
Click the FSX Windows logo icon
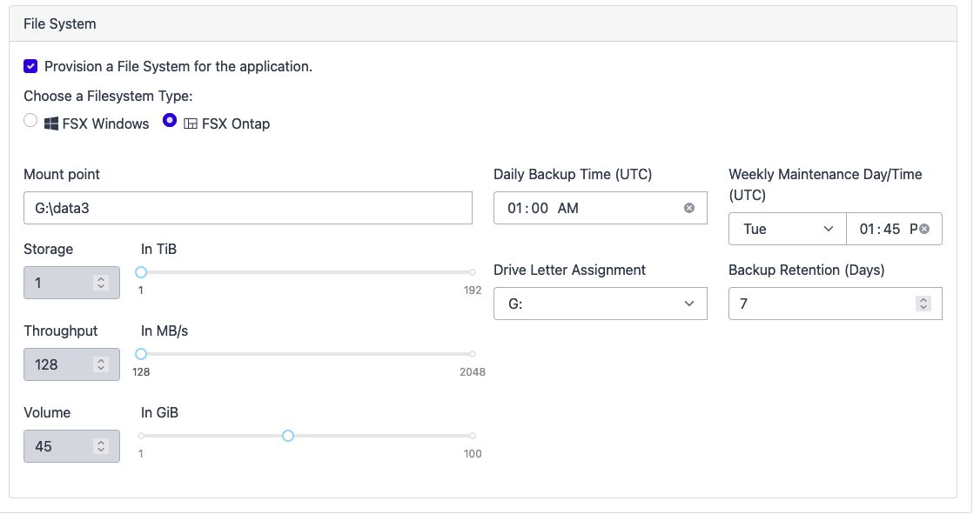pyautogui.click(x=51, y=124)
